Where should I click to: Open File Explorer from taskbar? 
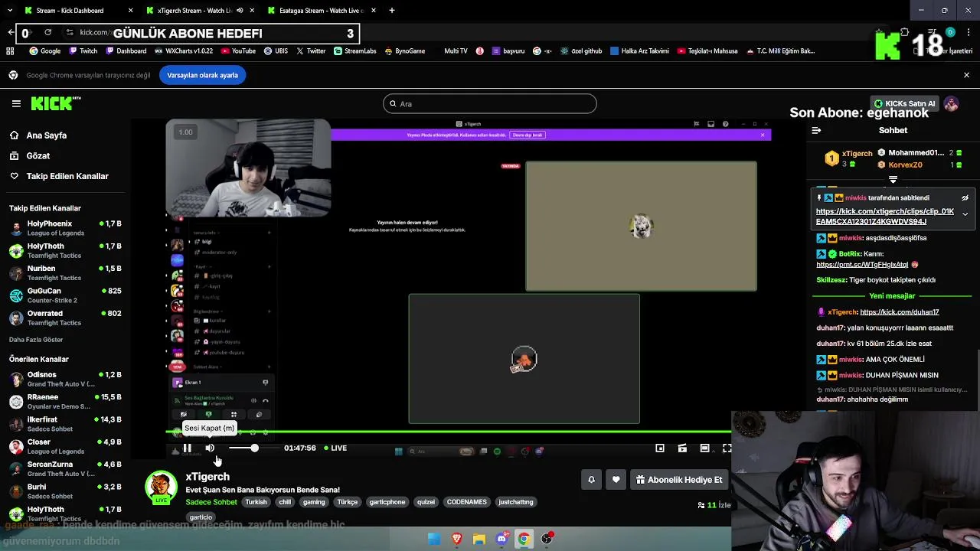pyautogui.click(x=479, y=539)
